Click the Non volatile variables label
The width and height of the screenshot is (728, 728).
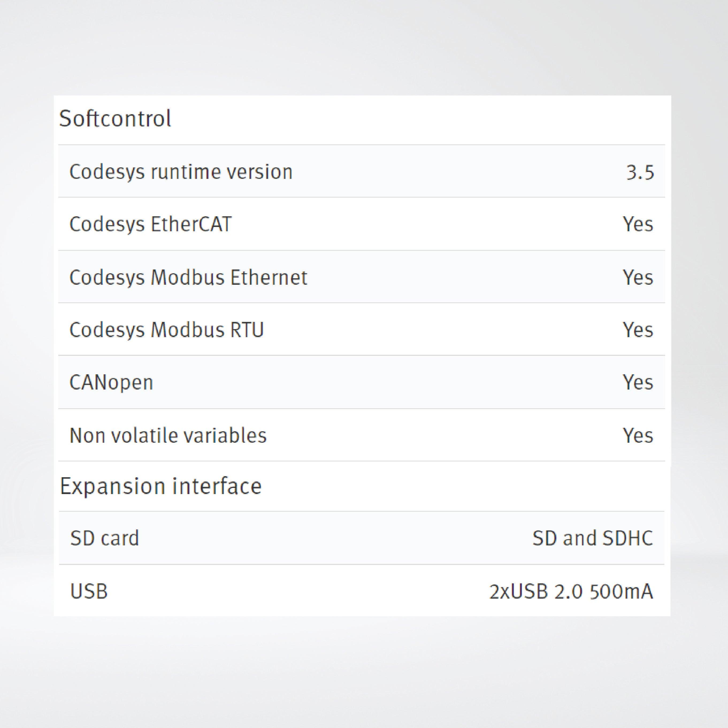point(168,436)
